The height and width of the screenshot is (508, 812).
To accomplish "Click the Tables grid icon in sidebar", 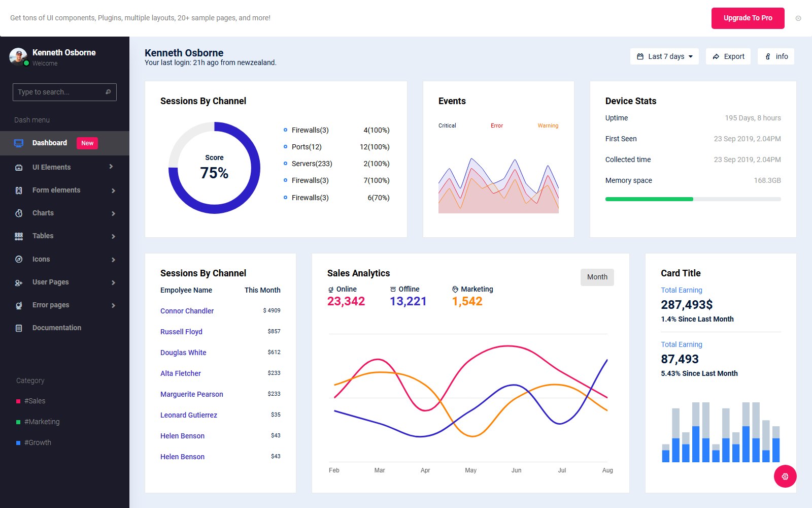I will pos(19,236).
